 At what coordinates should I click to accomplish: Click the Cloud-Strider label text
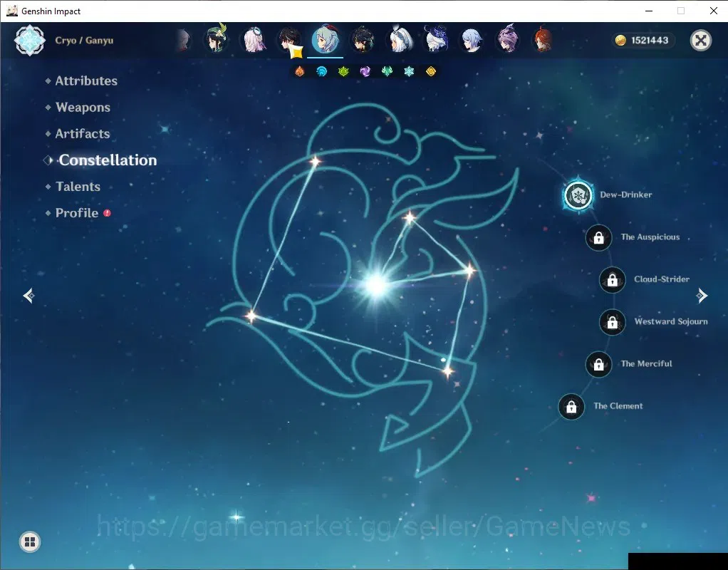click(662, 280)
